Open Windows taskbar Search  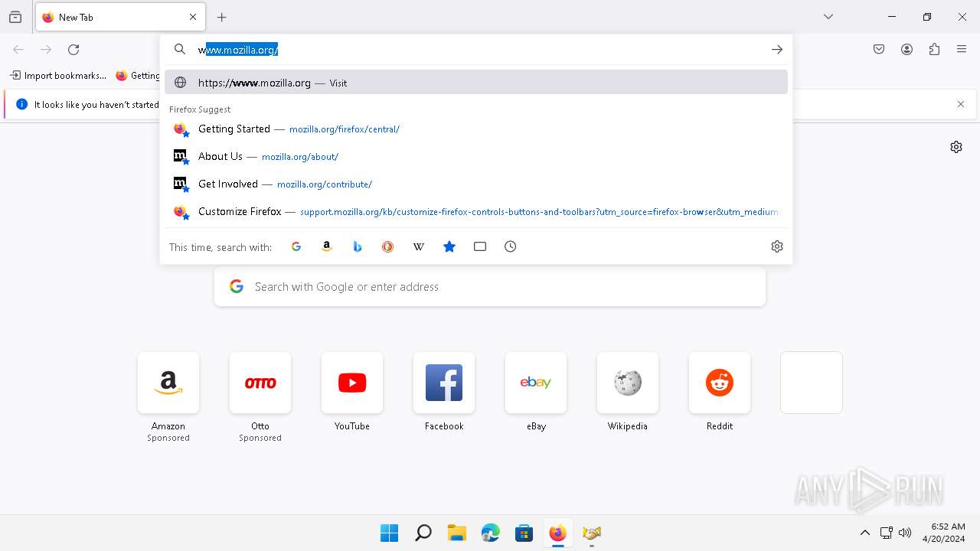click(423, 533)
